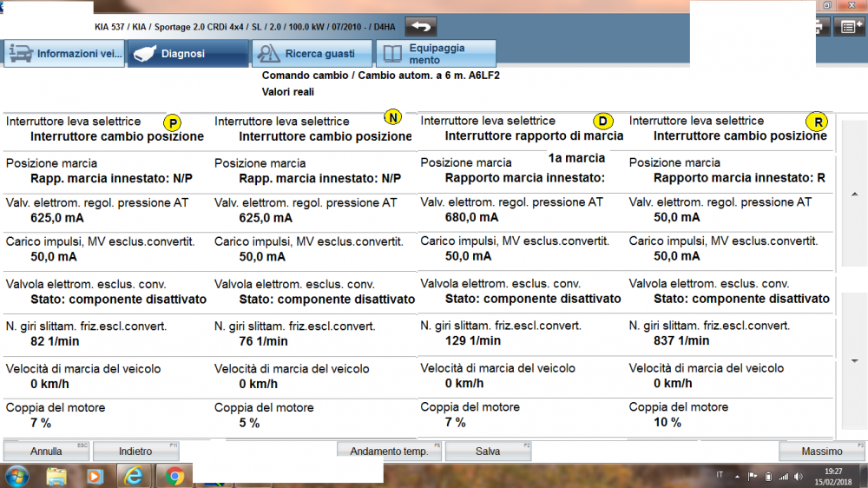
Task: Click the 680,0 mA pressure value
Action: tap(471, 217)
